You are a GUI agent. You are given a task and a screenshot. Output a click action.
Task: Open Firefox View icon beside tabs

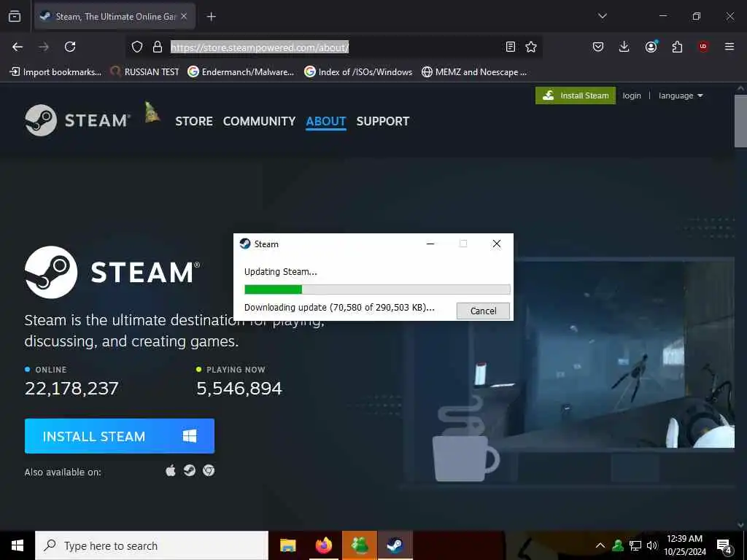pyautogui.click(x=15, y=16)
